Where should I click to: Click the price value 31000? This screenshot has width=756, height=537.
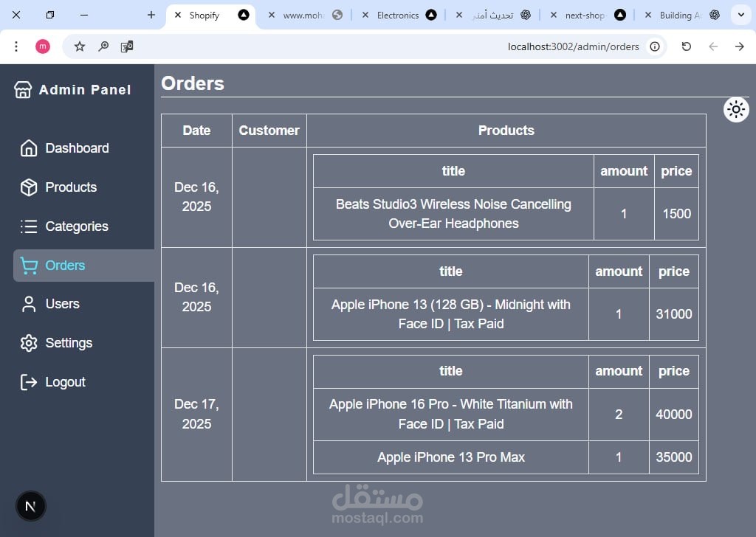(673, 314)
